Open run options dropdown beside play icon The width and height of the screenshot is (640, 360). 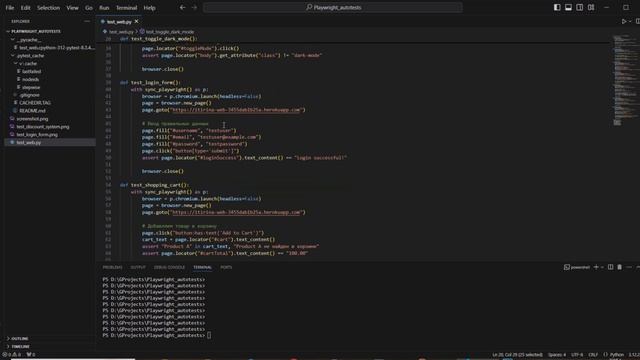pyautogui.click(x=630, y=21)
